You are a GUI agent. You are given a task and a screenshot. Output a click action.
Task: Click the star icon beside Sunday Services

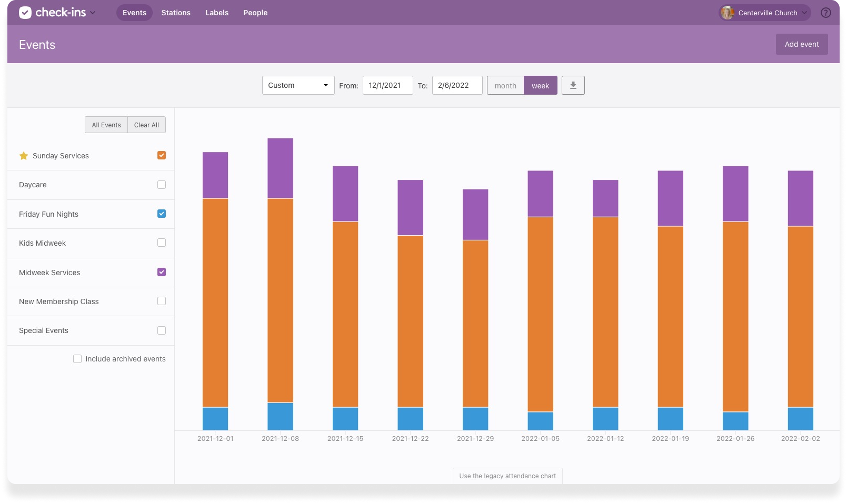[x=23, y=155]
